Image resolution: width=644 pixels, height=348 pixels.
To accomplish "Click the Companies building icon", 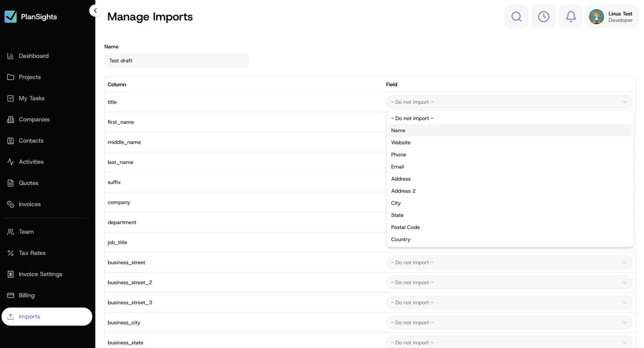I will [10, 119].
